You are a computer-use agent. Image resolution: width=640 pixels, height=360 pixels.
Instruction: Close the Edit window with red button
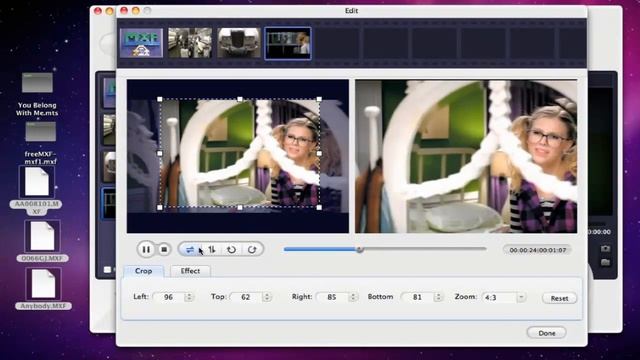[x=124, y=11]
